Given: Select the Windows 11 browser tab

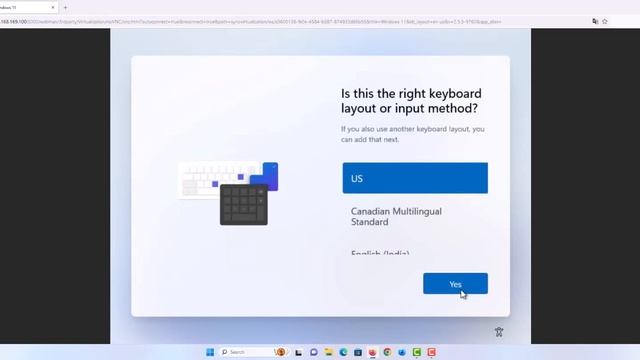Looking at the screenshot, I should [29, 7].
